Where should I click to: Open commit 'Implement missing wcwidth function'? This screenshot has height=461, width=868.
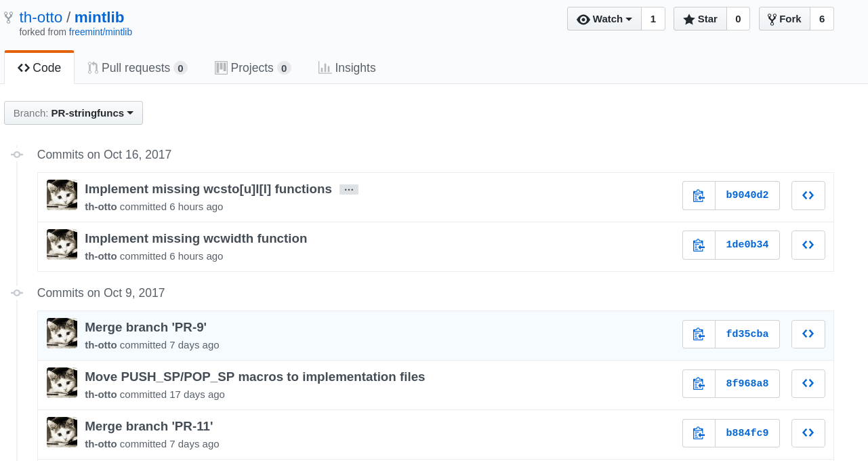[196, 239]
